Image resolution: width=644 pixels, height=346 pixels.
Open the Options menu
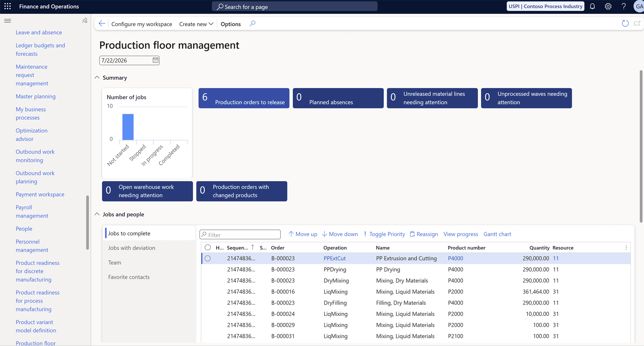pyautogui.click(x=230, y=24)
